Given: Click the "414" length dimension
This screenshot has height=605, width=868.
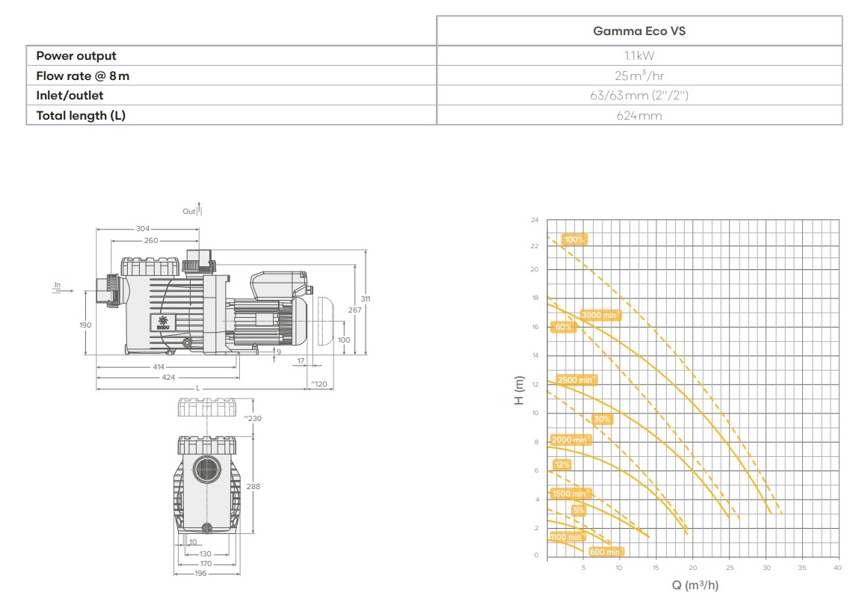Looking at the screenshot, I should (x=159, y=367).
